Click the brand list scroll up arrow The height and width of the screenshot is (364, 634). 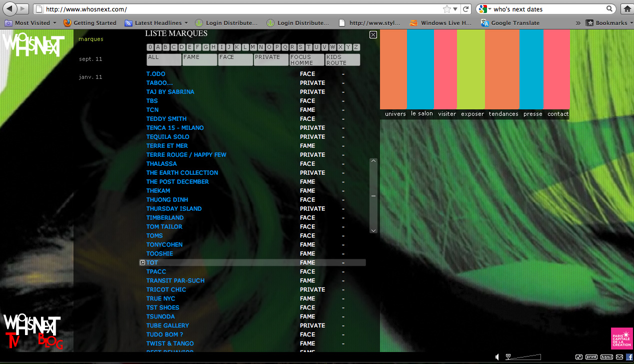[373, 162]
